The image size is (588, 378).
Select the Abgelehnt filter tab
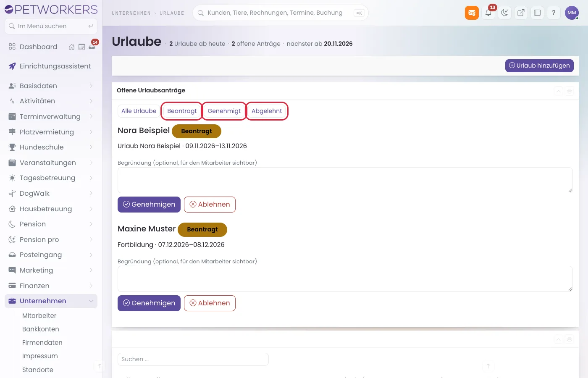point(267,111)
